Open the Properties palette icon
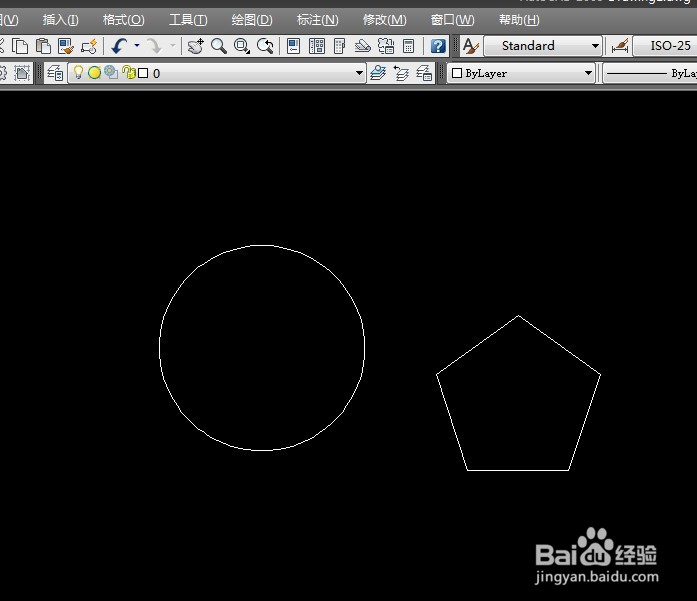697x601 pixels. (x=294, y=46)
